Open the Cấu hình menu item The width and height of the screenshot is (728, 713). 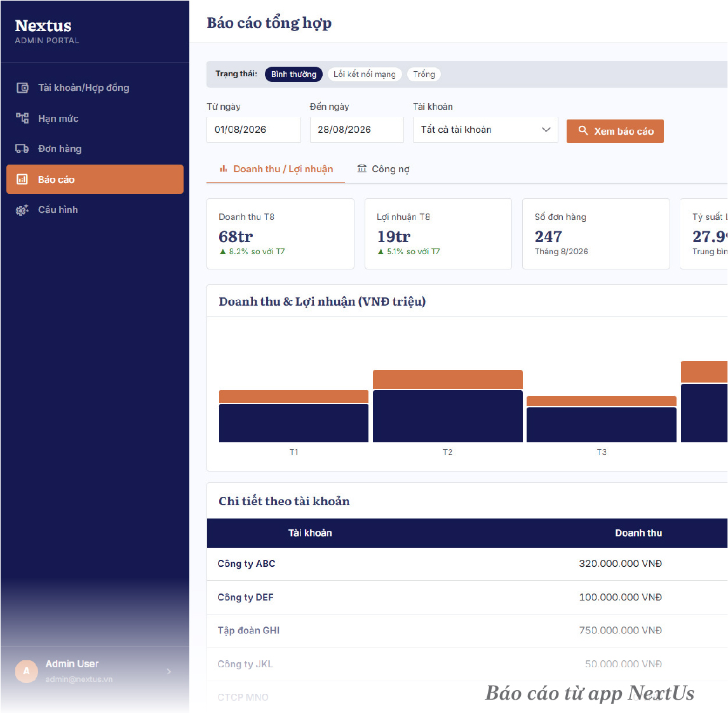[x=95, y=210]
